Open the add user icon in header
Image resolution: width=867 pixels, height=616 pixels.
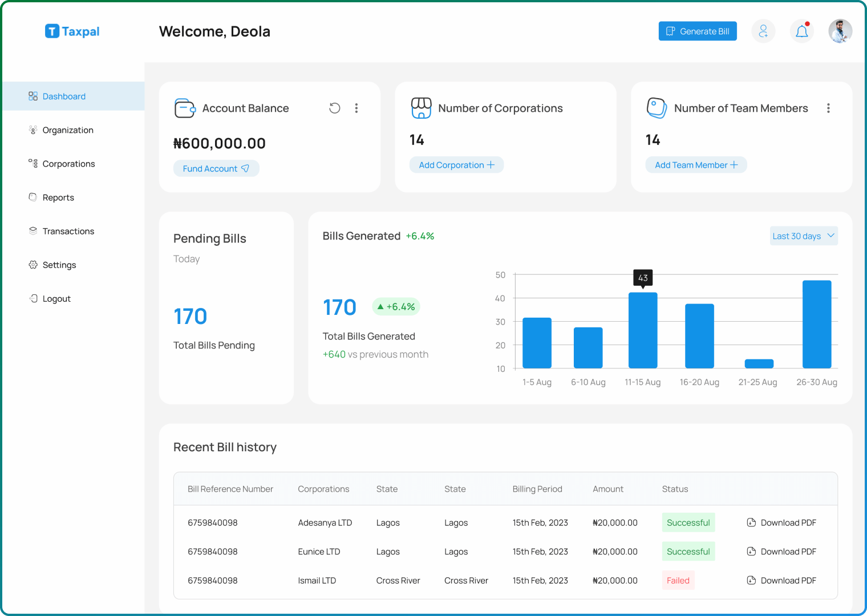pos(763,31)
